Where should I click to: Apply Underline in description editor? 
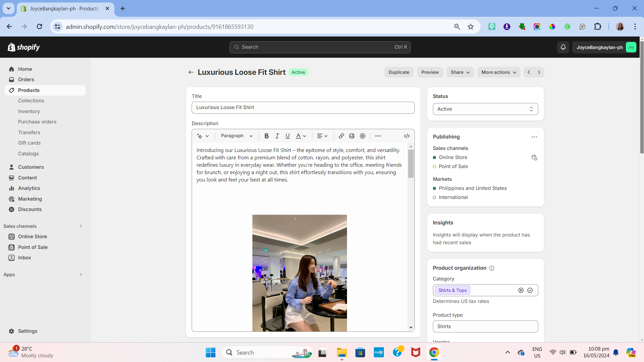(x=288, y=136)
